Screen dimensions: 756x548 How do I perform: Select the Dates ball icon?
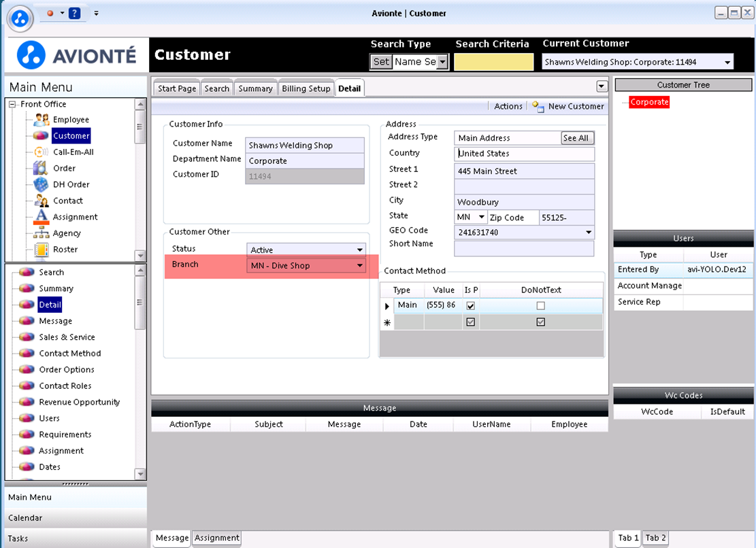tap(27, 466)
